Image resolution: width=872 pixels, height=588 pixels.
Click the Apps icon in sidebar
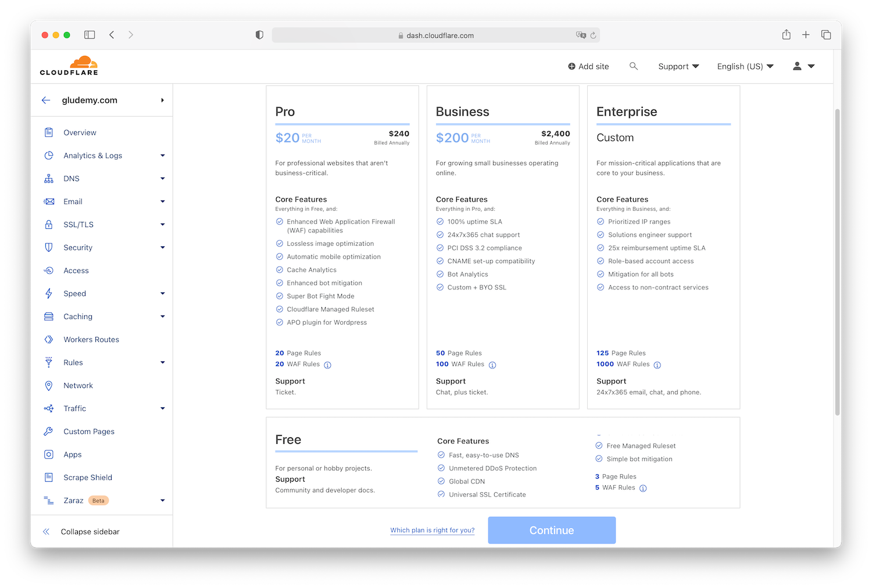49,454
